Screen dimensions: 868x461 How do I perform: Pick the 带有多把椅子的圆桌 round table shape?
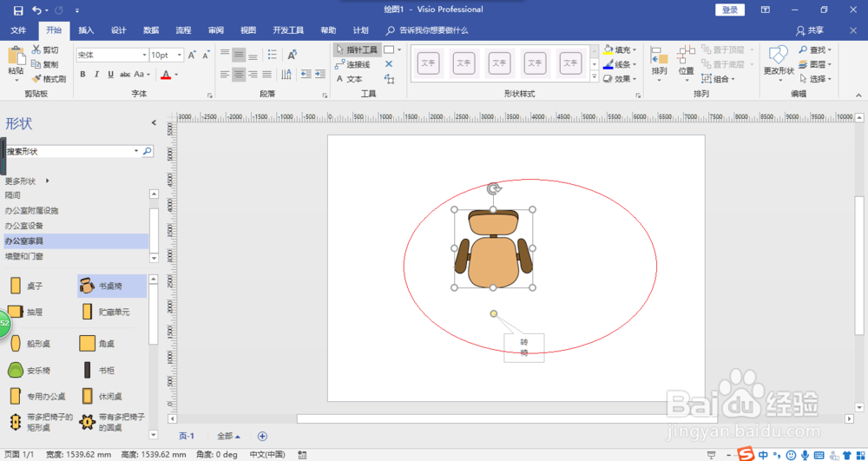88,422
